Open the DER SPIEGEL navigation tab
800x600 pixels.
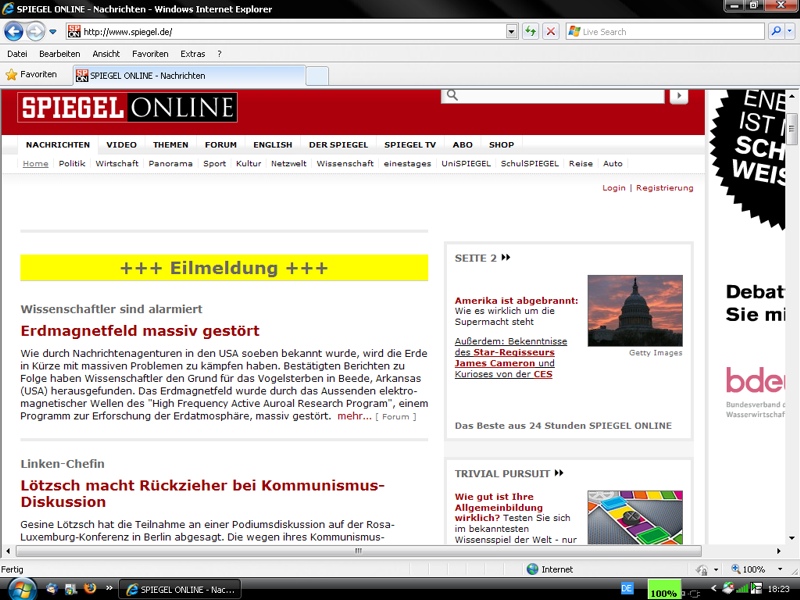pyautogui.click(x=338, y=145)
